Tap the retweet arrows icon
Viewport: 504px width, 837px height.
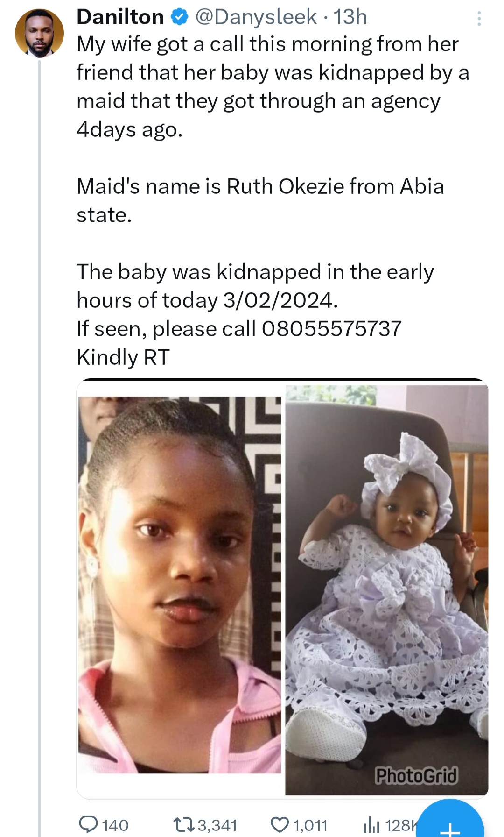(184, 825)
